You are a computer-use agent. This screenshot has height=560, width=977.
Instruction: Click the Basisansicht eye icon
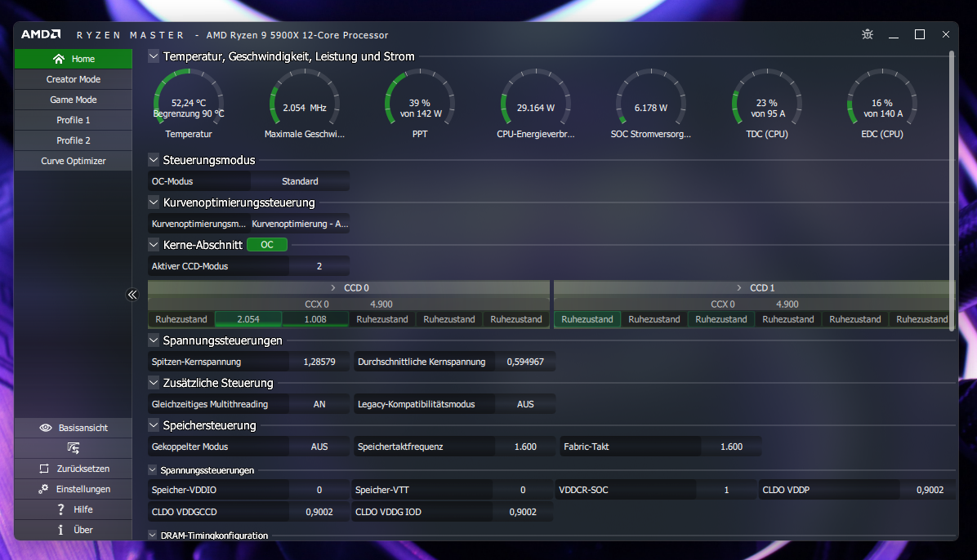tap(46, 428)
